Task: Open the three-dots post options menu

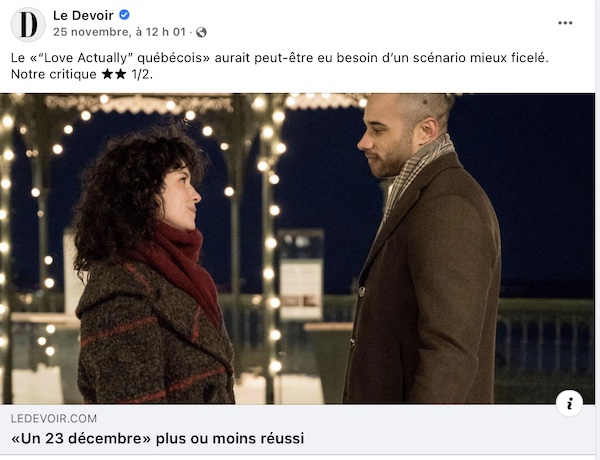Action: pos(565,23)
